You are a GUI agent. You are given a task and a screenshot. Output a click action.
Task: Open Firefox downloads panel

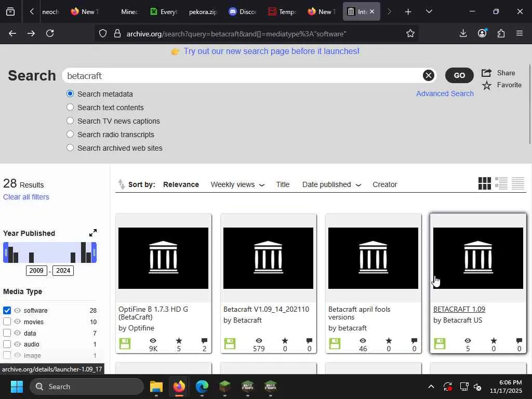pyautogui.click(x=463, y=33)
